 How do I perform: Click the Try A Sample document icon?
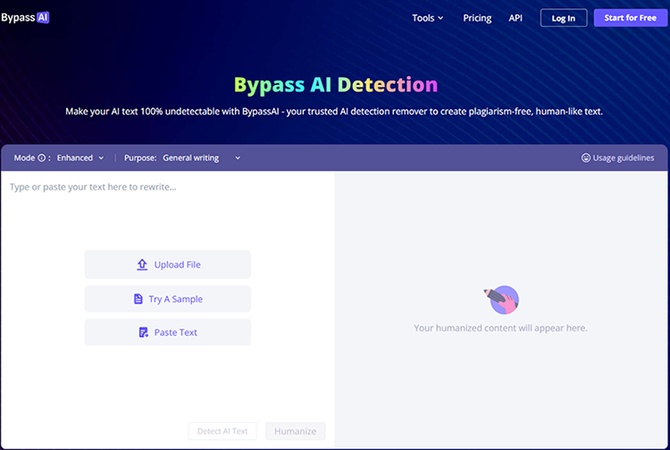pos(138,299)
